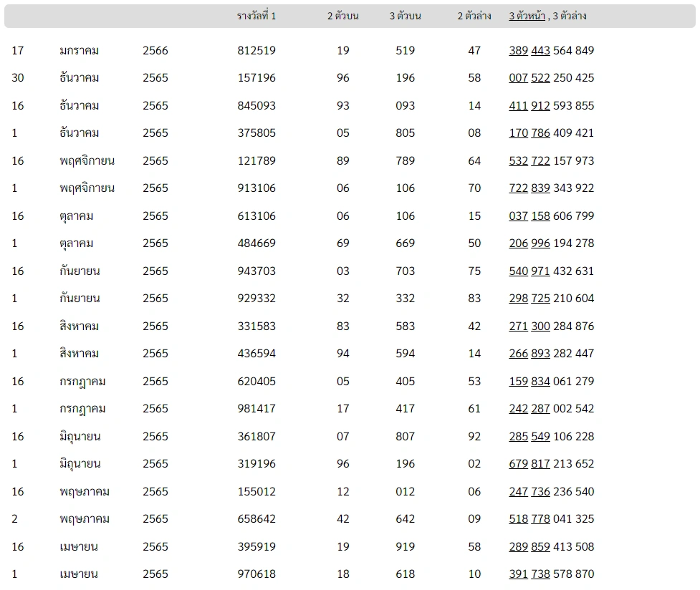Screen dimensions: 700x590
Task: Click the '3 ตัวหน้า' header link
Action: coord(527,16)
